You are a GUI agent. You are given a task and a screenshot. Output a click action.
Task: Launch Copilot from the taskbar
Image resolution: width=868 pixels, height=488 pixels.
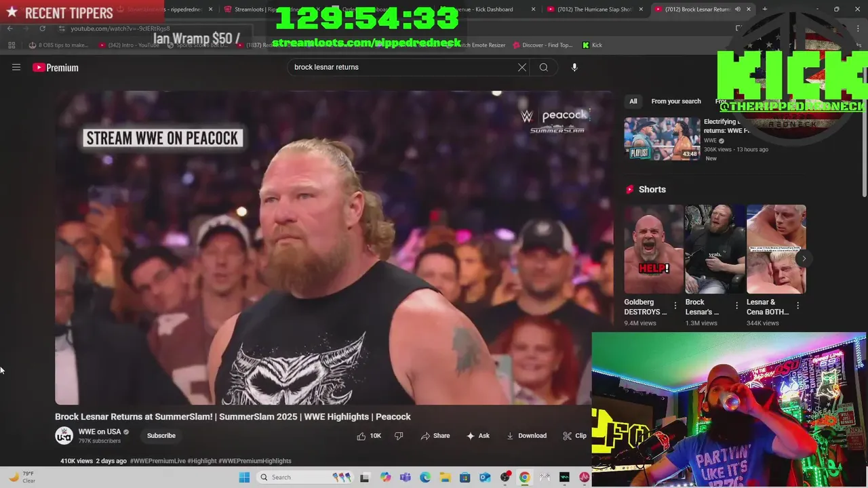pos(385,478)
